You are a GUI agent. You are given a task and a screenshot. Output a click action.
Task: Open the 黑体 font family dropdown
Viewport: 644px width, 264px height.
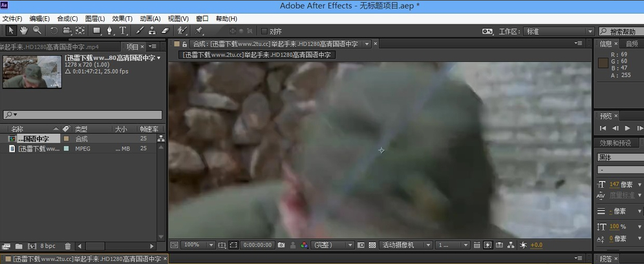click(x=620, y=157)
